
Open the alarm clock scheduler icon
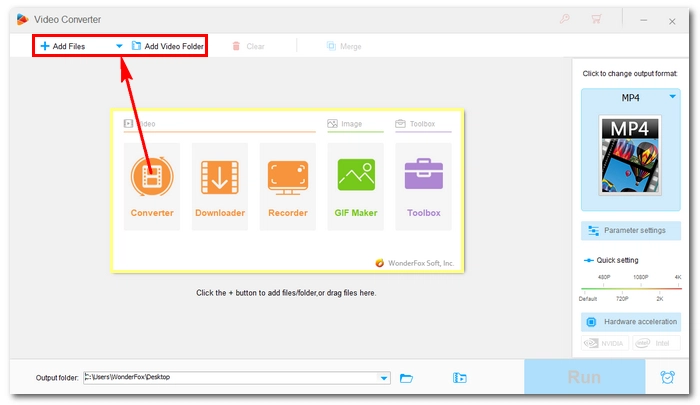tap(667, 377)
